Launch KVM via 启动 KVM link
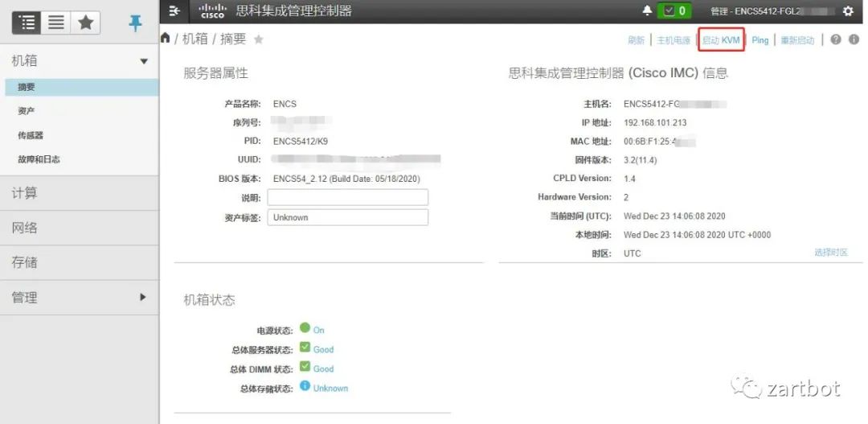 point(721,40)
